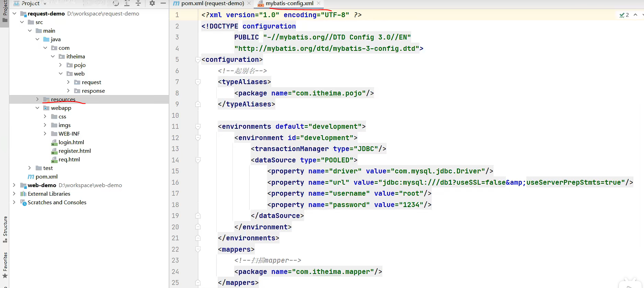The width and height of the screenshot is (644, 288).
Task: Fold the environments block at line 11
Action: tap(198, 127)
